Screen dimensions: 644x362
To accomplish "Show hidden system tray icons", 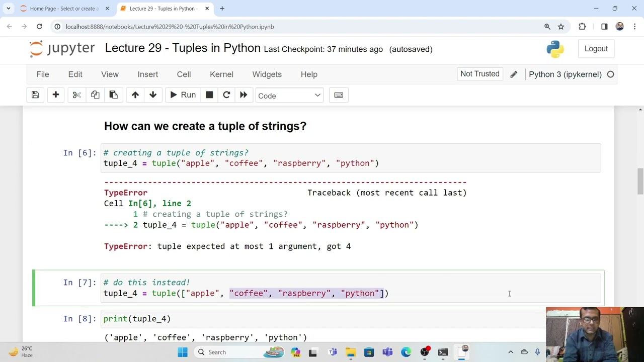I will tap(511, 352).
